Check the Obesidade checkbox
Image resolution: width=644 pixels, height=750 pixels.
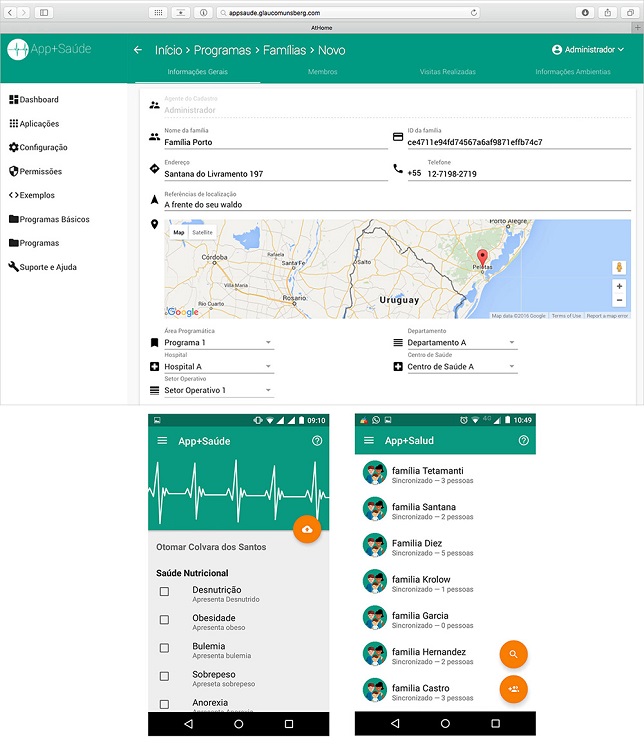pos(164,620)
